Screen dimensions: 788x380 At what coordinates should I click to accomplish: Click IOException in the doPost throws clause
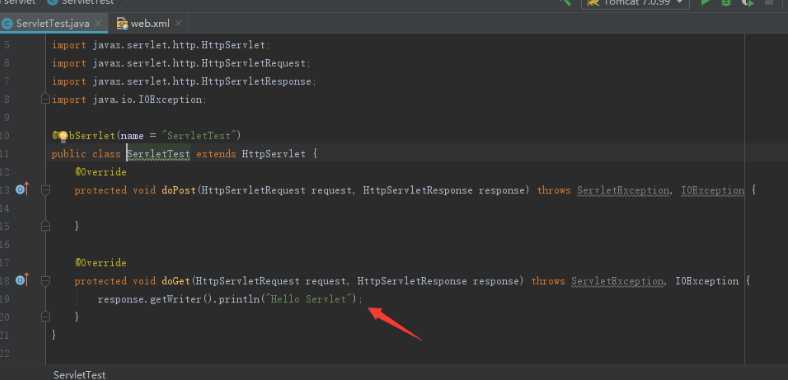pos(712,191)
